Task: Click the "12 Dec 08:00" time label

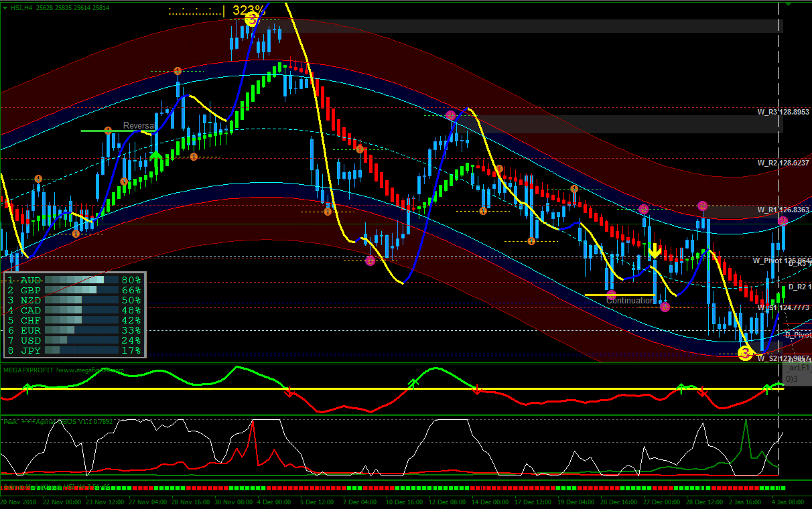Action: [447, 502]
